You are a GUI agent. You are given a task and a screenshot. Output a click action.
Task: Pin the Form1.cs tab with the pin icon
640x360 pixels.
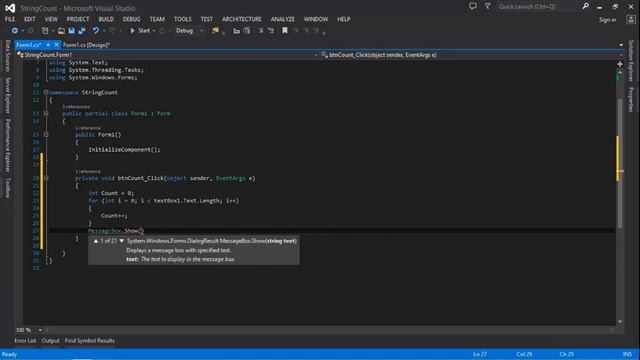click(48, 44)
